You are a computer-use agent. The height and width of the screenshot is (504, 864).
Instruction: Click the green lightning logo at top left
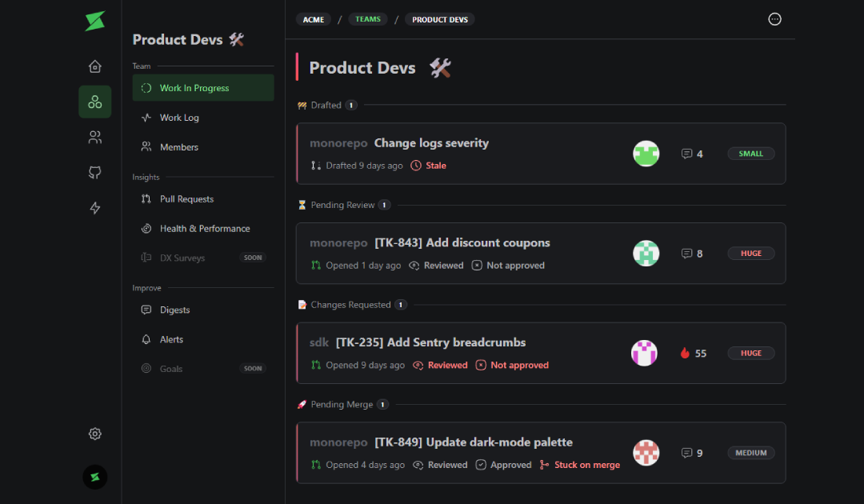95,22
